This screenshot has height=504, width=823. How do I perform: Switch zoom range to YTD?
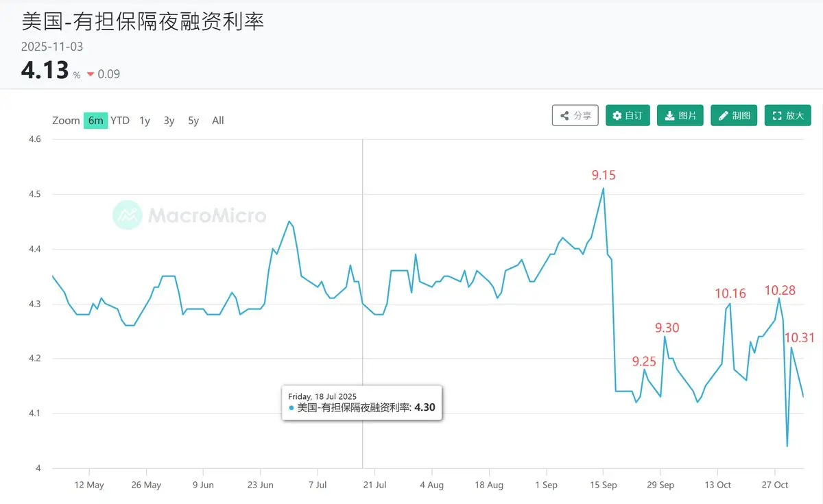click(x=120, y=121)
